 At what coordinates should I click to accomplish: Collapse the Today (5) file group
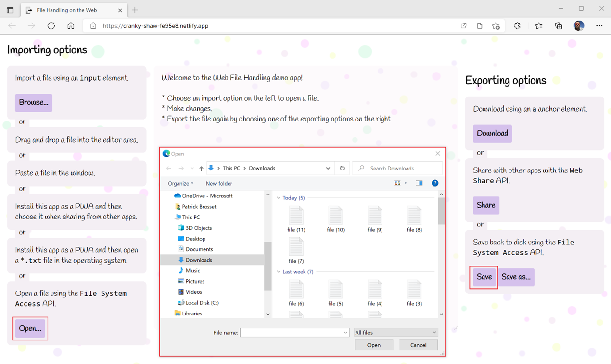point(279,198)
